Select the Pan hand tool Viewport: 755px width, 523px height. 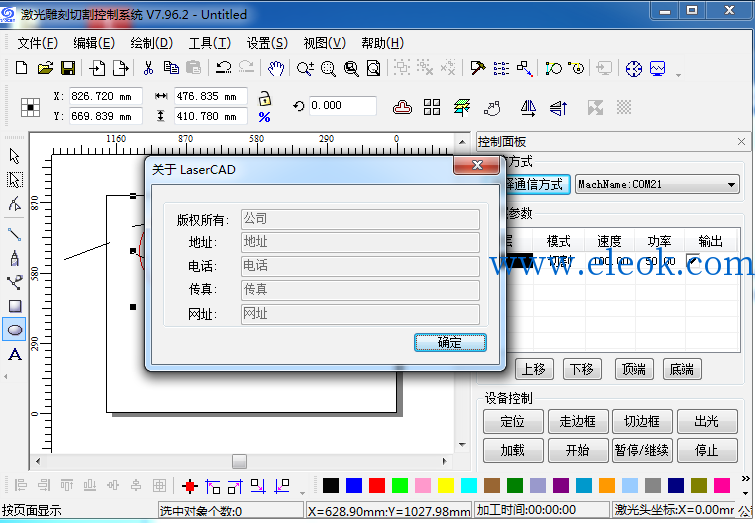pyautogui.click(x=276, y=68)
